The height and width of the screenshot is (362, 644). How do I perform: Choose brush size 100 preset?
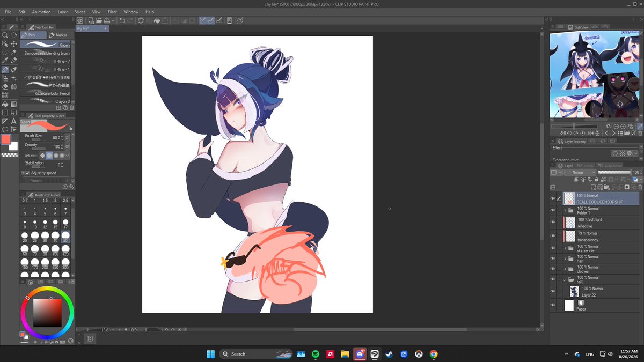point(55,250)
